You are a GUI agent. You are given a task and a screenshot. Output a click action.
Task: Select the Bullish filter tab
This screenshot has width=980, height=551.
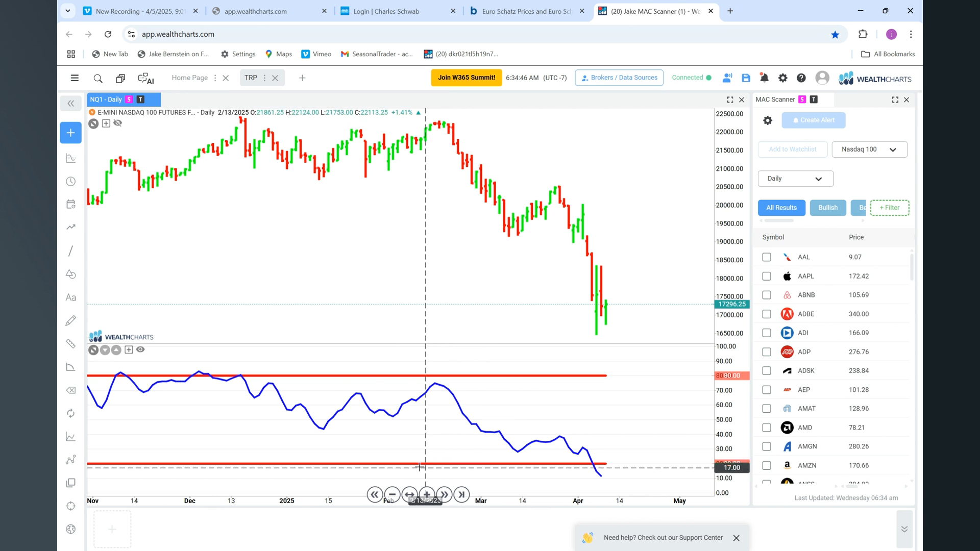[x=828, y=208]
